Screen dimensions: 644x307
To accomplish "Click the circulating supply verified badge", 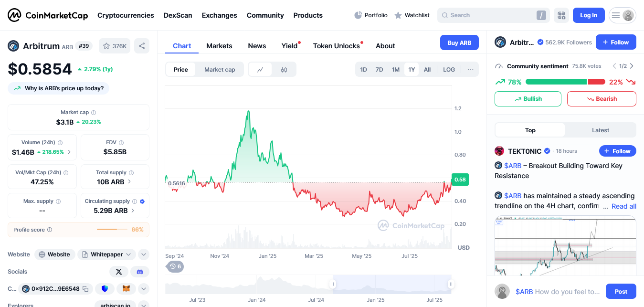I will [x=142, y=201].
